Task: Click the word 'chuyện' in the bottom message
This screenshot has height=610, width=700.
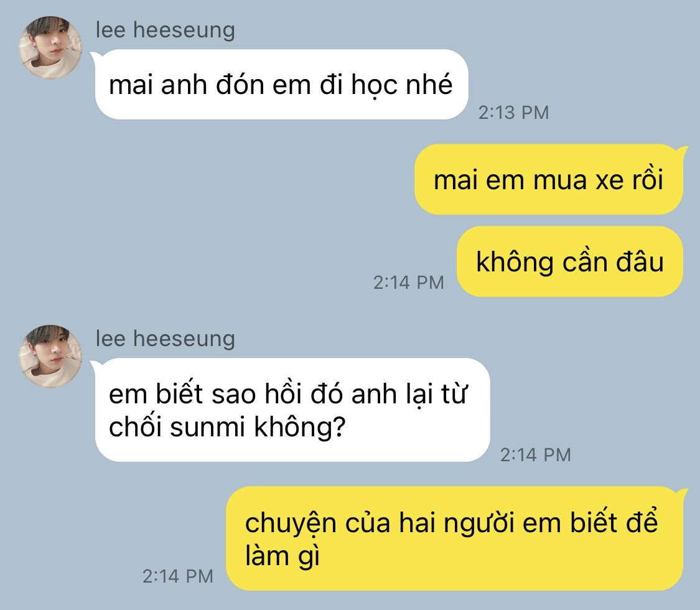Action: [x=291, y=523]
